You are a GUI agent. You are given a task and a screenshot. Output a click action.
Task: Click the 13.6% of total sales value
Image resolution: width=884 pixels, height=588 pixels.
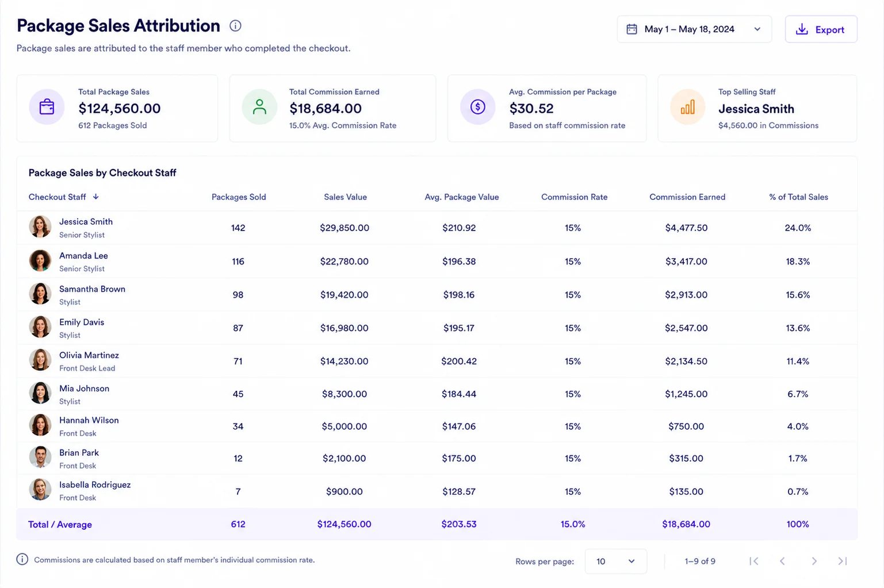(x=798, y=328)
